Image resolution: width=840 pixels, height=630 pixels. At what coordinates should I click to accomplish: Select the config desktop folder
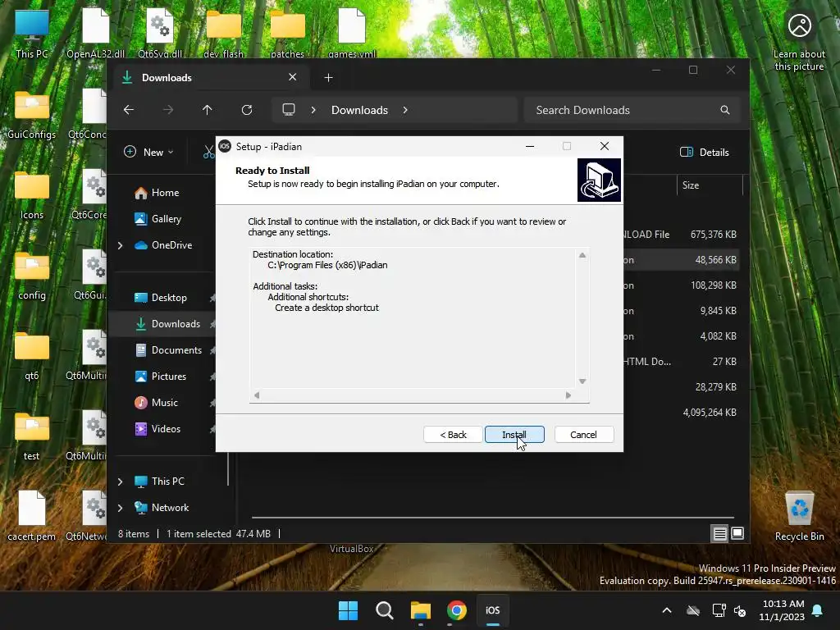pyautogui.click(x=32, y=276)
